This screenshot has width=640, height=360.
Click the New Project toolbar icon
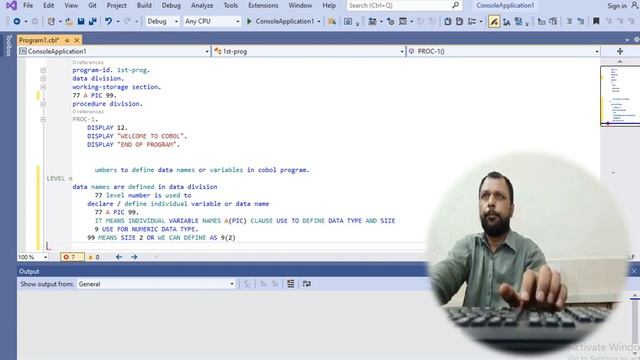(x=51, y=21)
